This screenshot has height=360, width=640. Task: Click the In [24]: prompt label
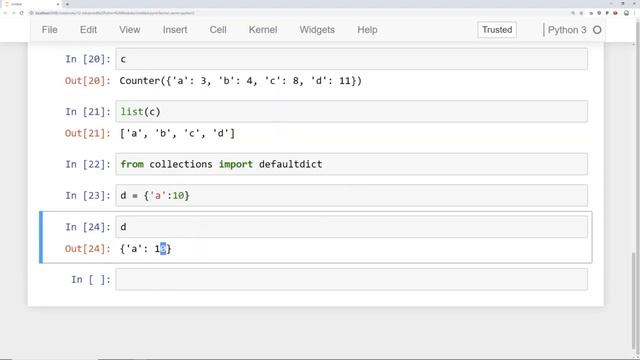[x=88, y=227]
